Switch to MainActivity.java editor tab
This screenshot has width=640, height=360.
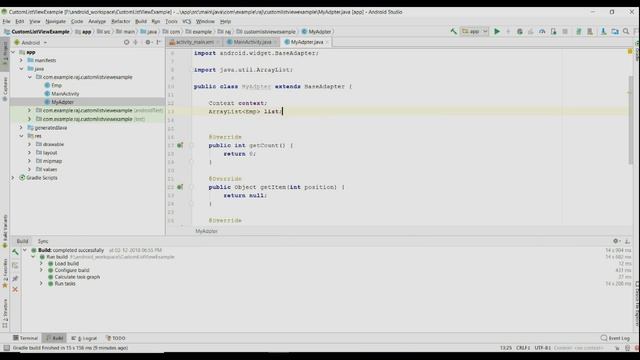(252, 42)
